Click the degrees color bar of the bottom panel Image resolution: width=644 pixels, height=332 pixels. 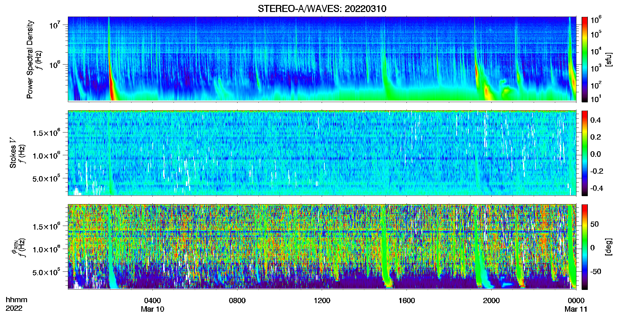585,247
